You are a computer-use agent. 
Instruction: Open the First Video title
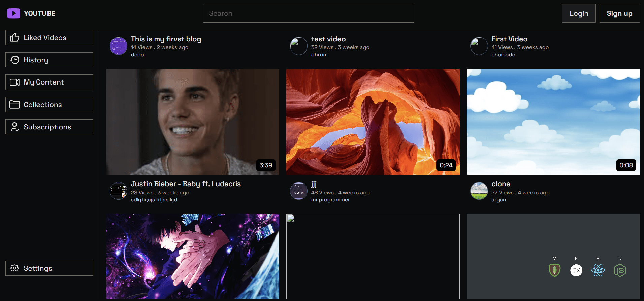pyautogui.click(x=509, y=39)
